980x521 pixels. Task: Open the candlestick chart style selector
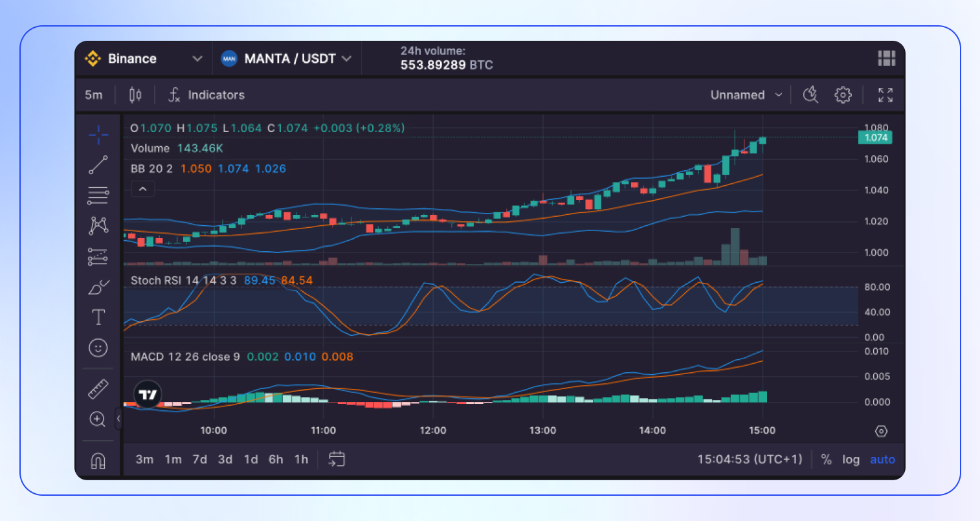point(135,94)
